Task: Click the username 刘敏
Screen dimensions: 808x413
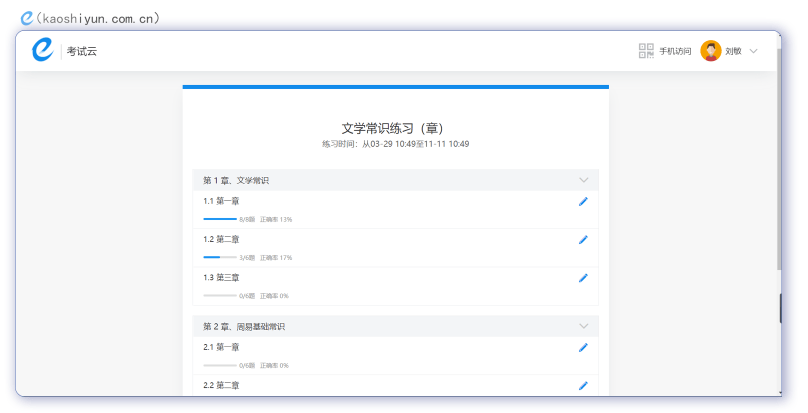Action: point(733,51)
